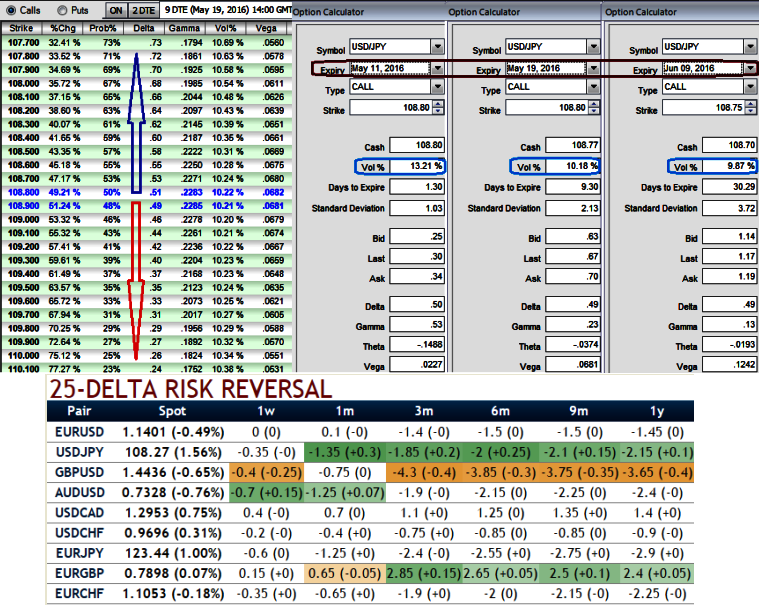Click the Vol% column header
The width and height of the screenshot is (759, 605).
coord(225,28)
